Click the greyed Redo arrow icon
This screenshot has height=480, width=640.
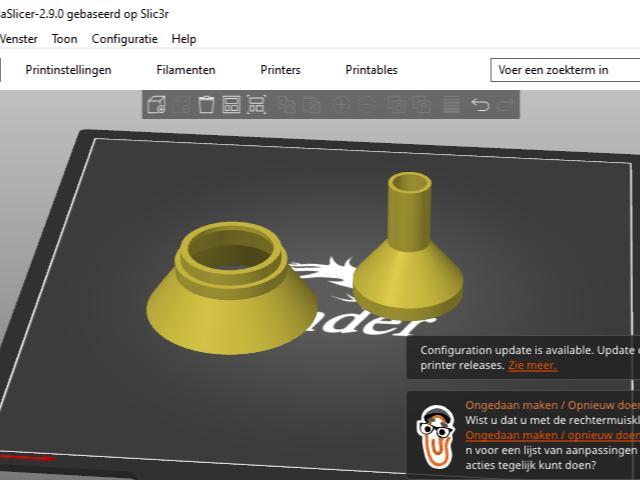pos(506,105)
